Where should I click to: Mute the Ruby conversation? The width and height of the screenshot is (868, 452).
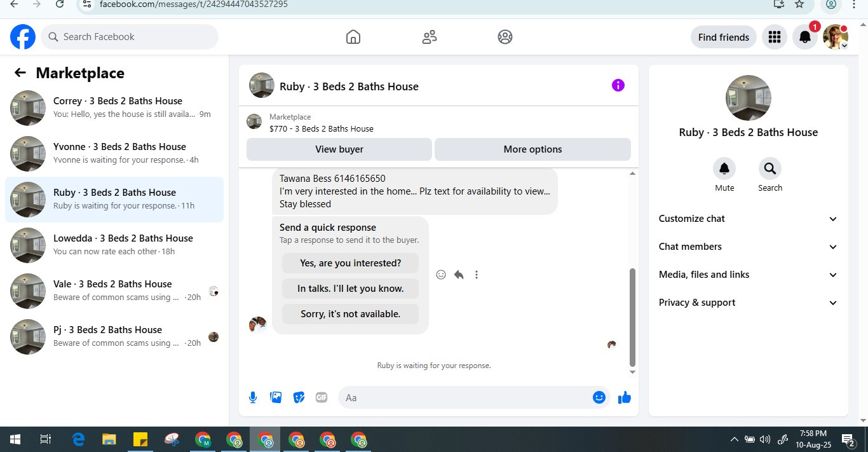pyautogui.click(x=724, y=168)
